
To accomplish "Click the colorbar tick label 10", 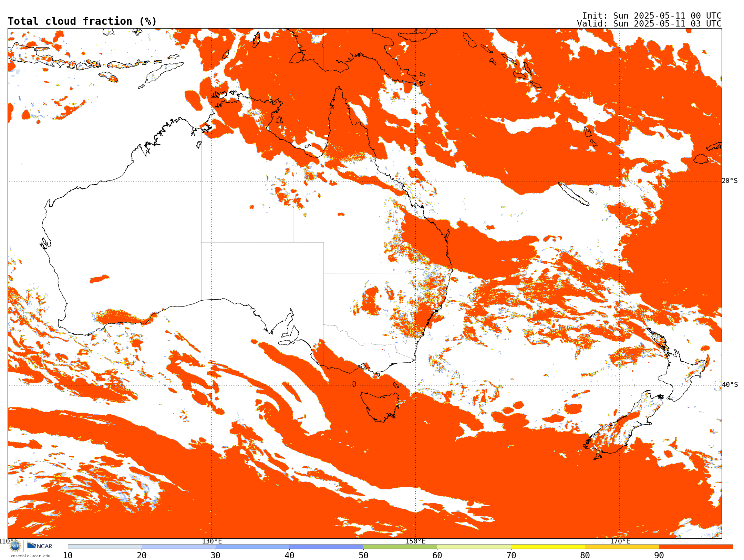I will (x=68, y=556).
